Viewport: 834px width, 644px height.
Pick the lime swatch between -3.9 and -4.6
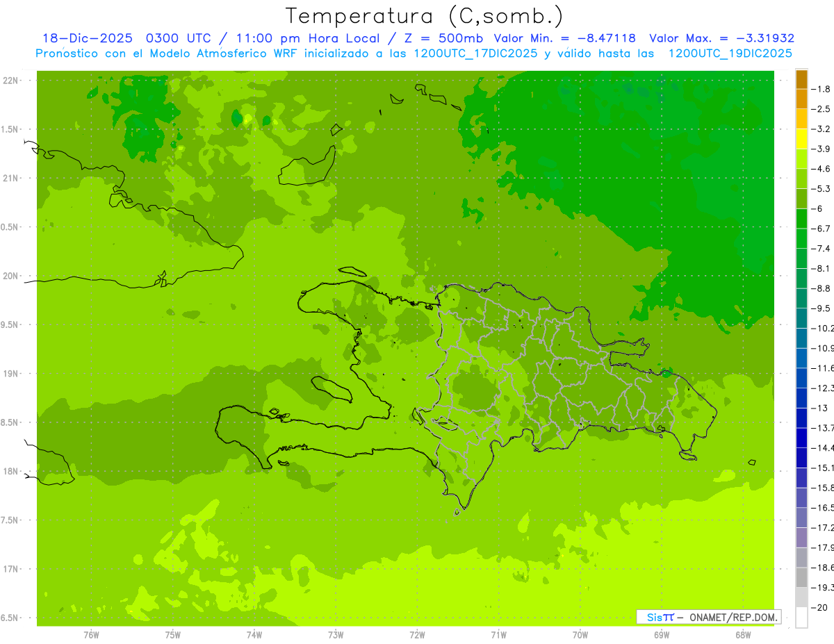pos(801,159)
